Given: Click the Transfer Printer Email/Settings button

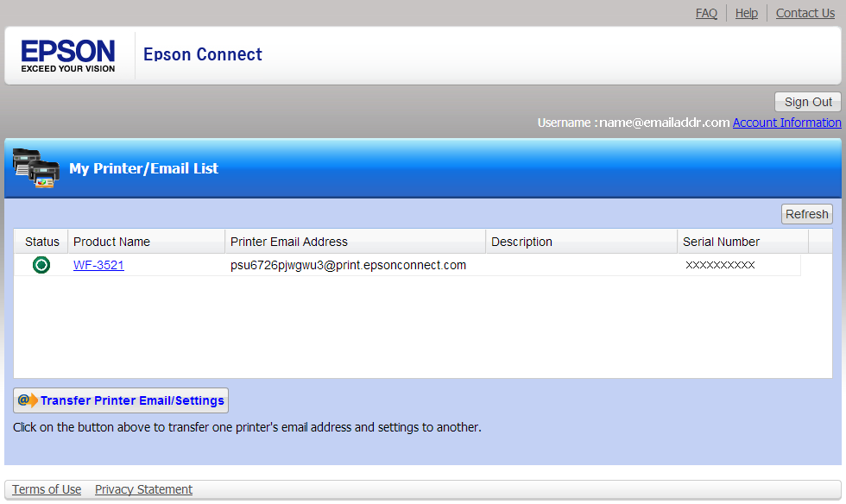Looking at the screenshot, I should click(121, 400).
